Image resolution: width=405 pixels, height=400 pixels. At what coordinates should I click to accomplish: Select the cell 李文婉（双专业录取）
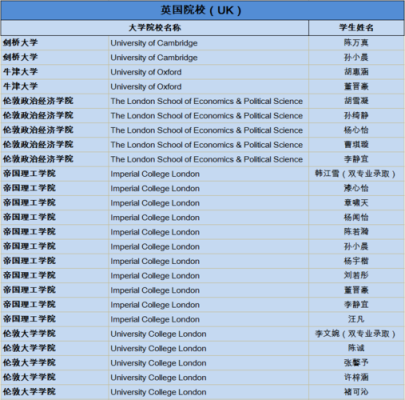[x=355, y=334]
